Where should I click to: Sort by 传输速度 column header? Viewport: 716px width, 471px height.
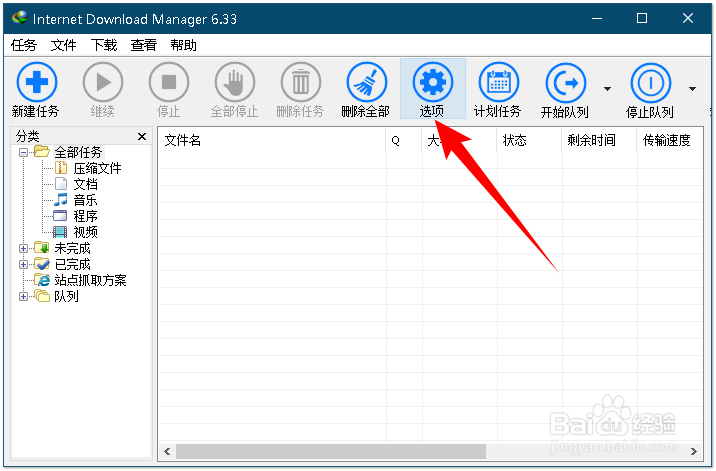point(669,140)
